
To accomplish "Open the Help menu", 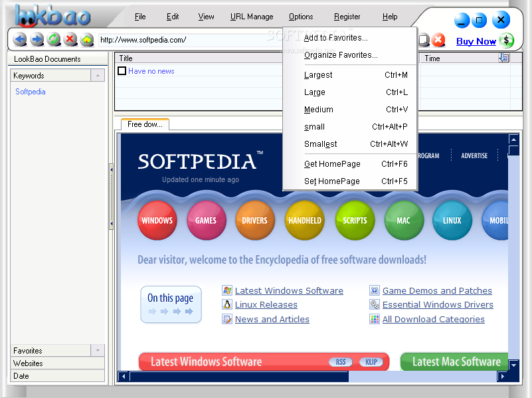I will pyautogui.click(x=390, y=17).
